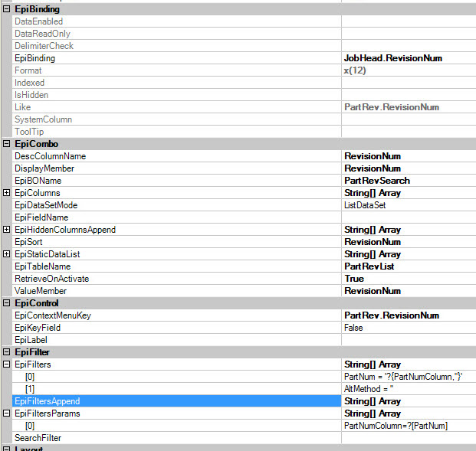
Task: Select the EpiStaticDataList property
Action: [x=176, y=254]
